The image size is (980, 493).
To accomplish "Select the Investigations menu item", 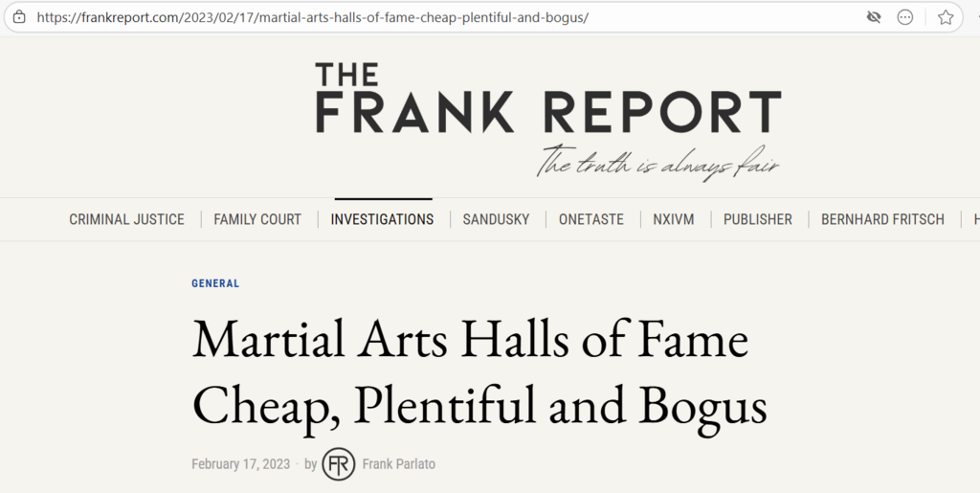I will (382, 219).
